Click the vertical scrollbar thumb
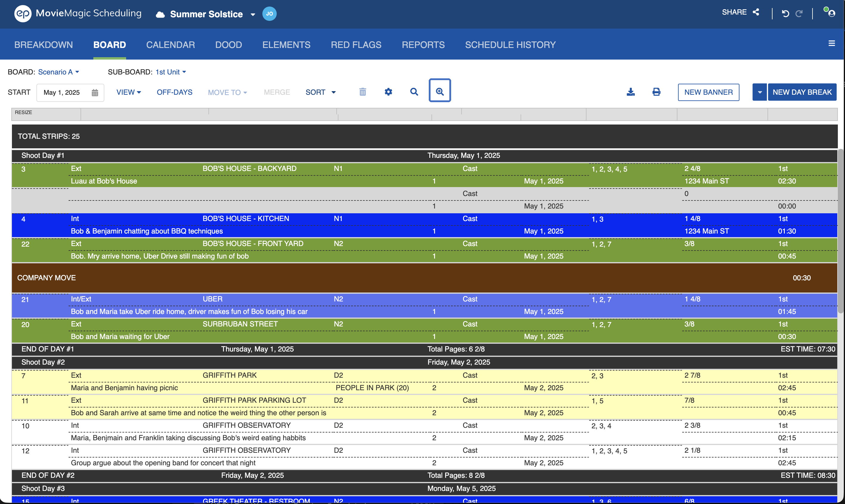The image size is (845, 504). coord(841,231)
